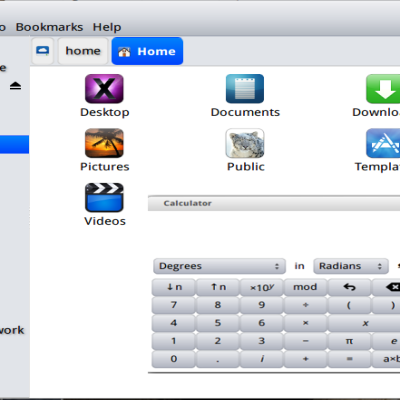Click the Documents folder label
400x400 pixels.
[x=245, y=112]
